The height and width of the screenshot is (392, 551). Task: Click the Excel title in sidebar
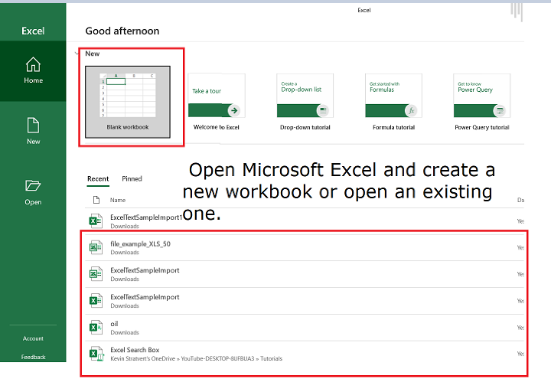coord(33,31)
